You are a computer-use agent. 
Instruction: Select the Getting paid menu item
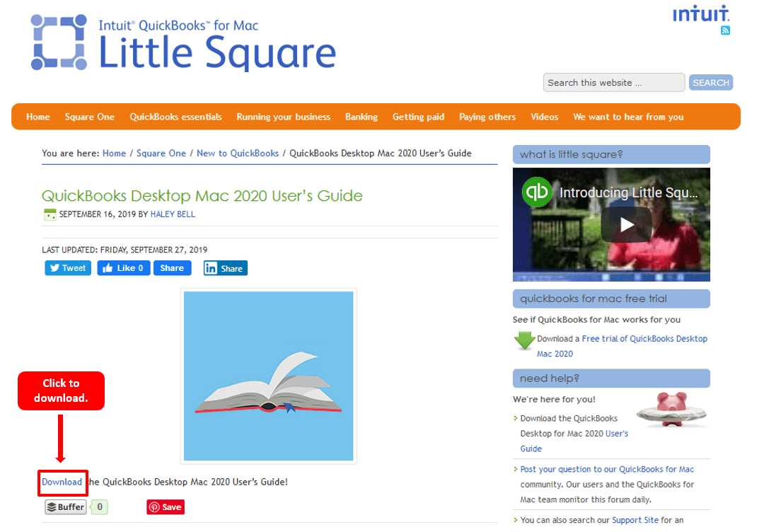click(418, 117)
